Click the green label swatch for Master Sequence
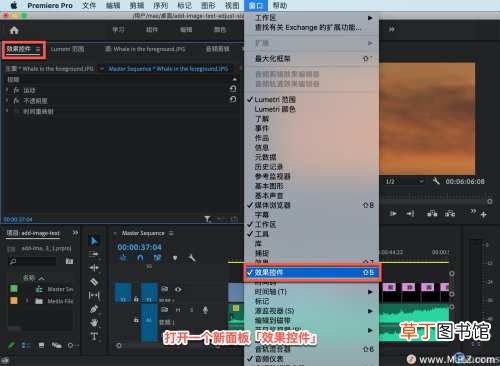The height and width of the screenshot is (366, 500). [x=14, y=288]
